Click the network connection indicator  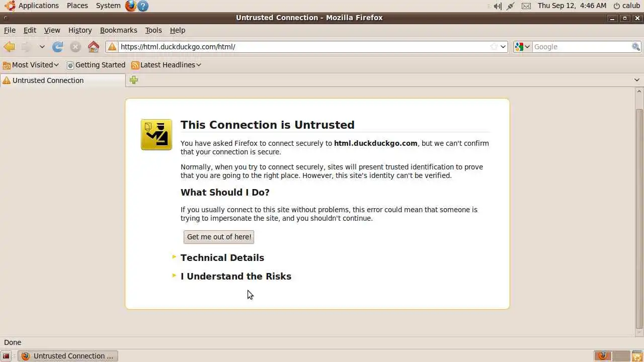(511, 6)
